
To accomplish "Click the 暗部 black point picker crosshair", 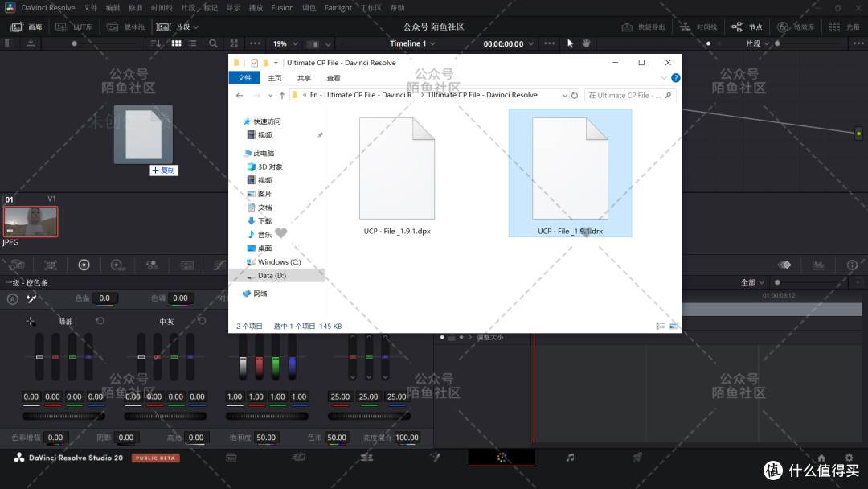I will pos(31,321).
